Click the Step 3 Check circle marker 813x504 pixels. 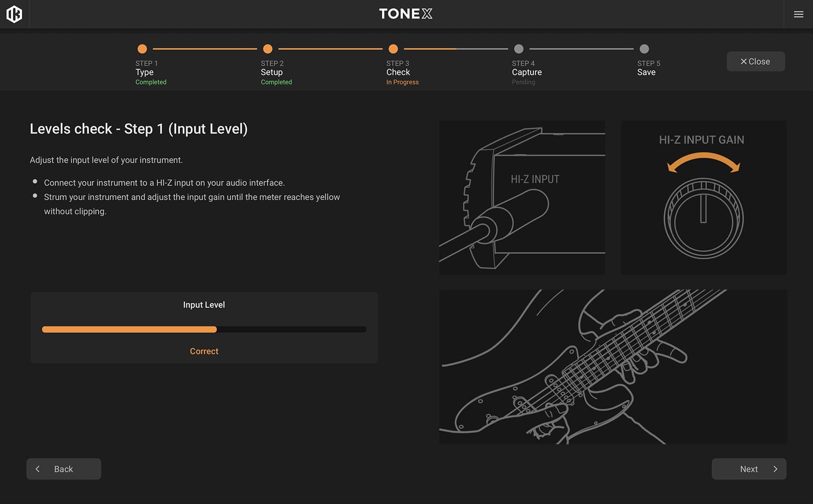coord(393,49)
